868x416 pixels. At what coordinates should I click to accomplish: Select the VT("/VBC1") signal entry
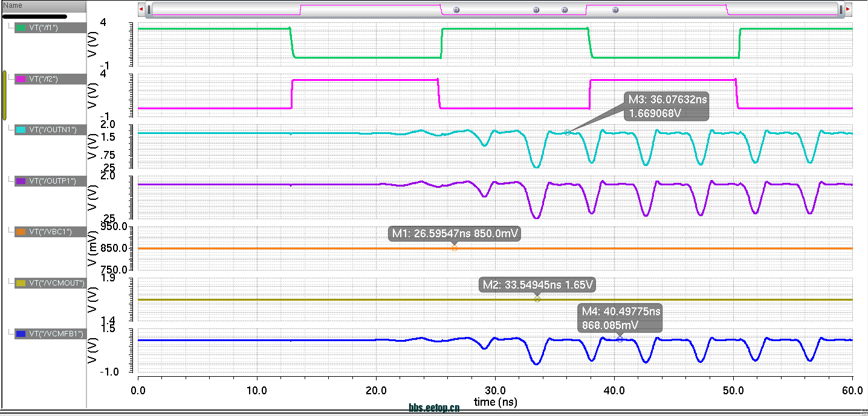[x=50, y=232]
